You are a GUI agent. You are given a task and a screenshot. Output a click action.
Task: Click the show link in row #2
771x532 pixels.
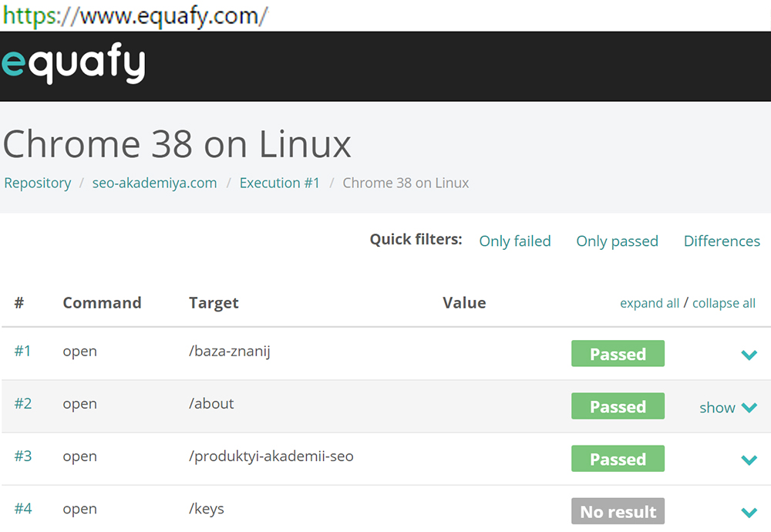pos(717,408)
